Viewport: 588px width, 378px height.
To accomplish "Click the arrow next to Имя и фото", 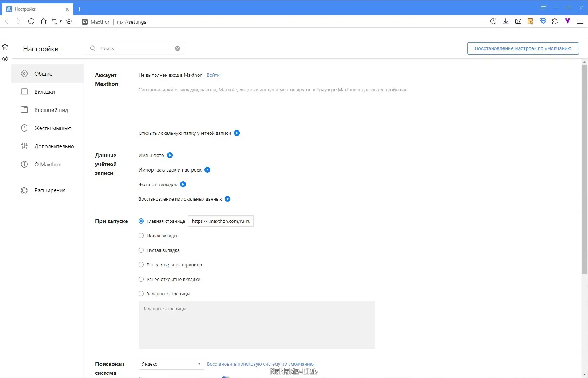I will (x=170, y=155).
